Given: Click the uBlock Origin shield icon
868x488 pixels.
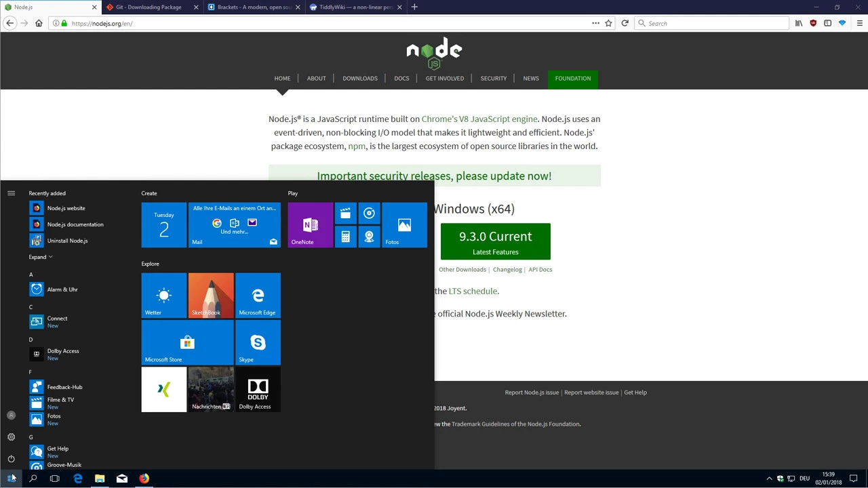Looking at the screenshot, I should pos(813,23).
